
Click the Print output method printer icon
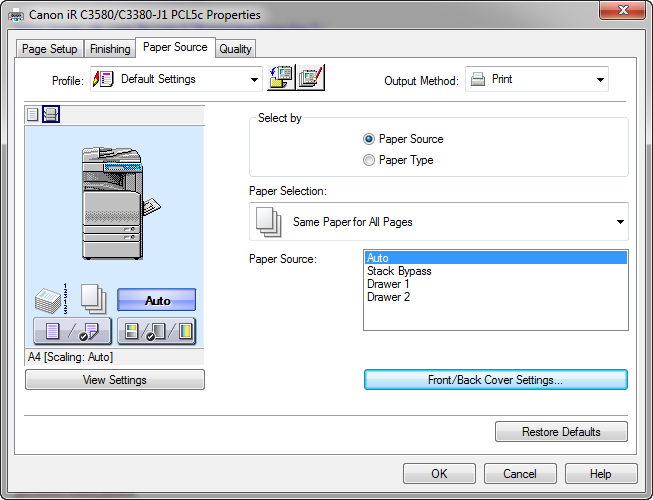tap(478, 79)
